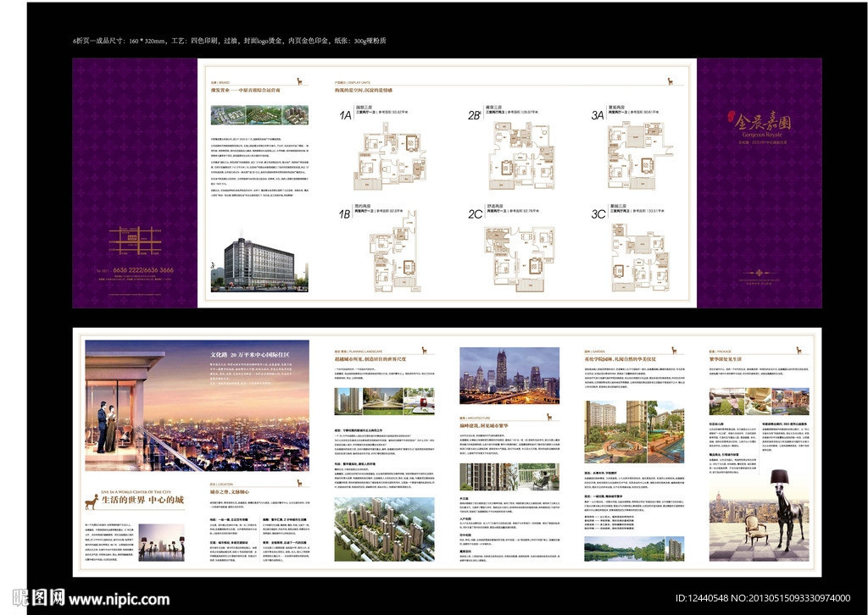868x615 pixels.
Task: Click the BRAND section label
Action: pyautogui.click(x=220, y=82)
